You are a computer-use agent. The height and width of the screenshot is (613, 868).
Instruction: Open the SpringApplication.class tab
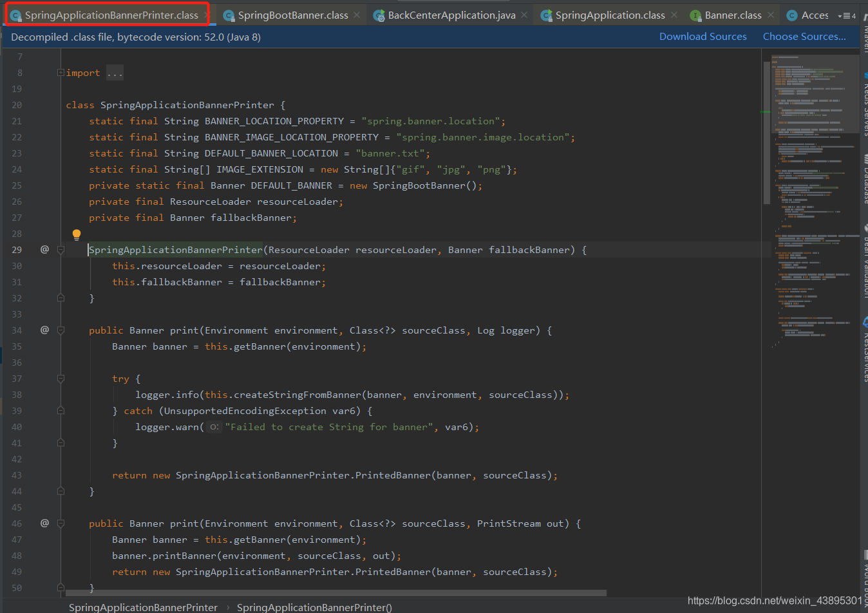(x=610, y=15)
